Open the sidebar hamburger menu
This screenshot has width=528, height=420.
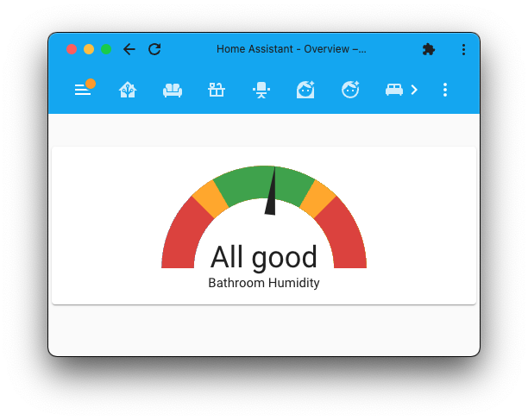coord(83,90)
